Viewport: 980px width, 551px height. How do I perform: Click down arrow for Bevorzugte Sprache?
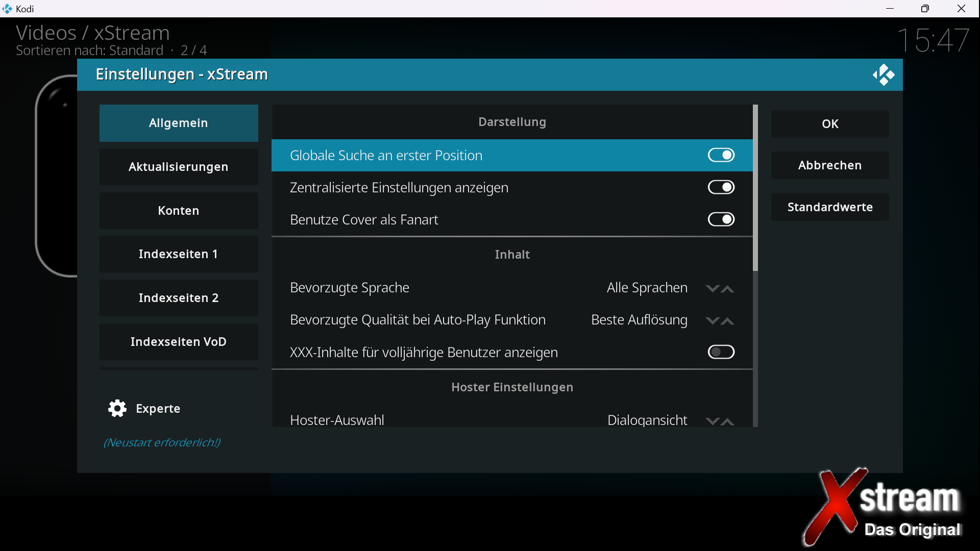coord(712,289)
